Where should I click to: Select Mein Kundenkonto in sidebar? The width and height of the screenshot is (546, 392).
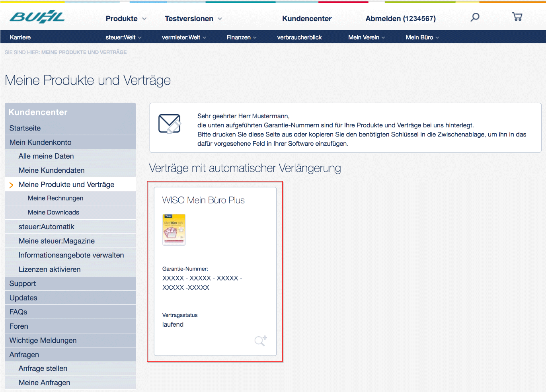[x=70, y=142]
